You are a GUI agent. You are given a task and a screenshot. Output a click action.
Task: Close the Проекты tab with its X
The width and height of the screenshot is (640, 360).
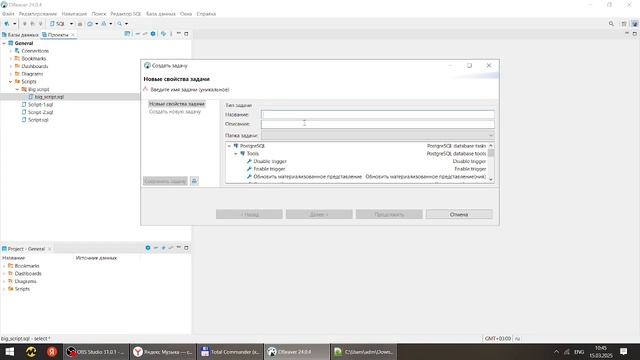[73, 35]
